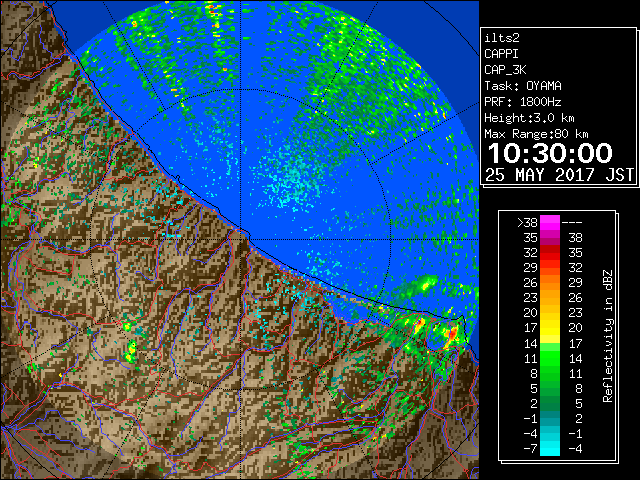Click the 'Reflectivity in dBZ' legend title
640x480 pixels.
tap(608, 336)
